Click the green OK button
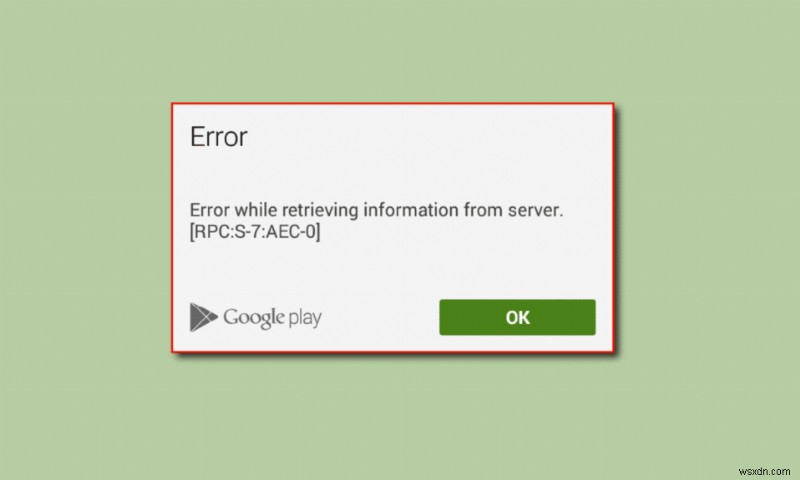The image size is (800, 480). coord(517,317)
